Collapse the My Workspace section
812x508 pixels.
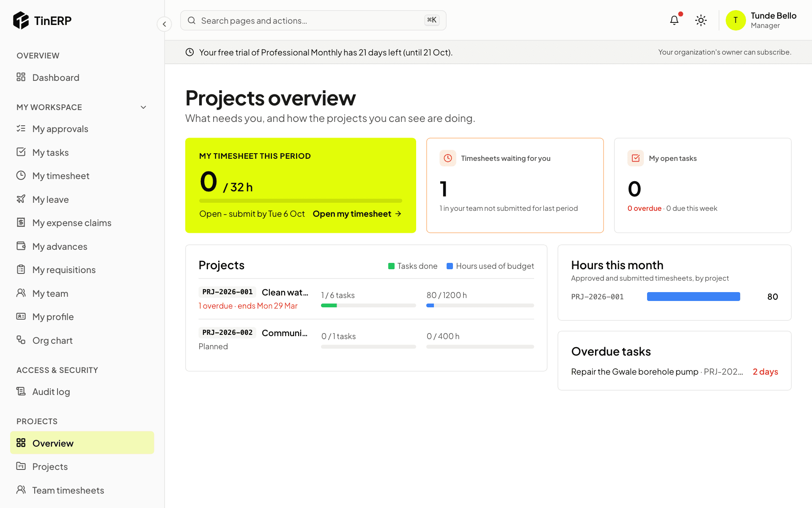click(x=143, y=108)
